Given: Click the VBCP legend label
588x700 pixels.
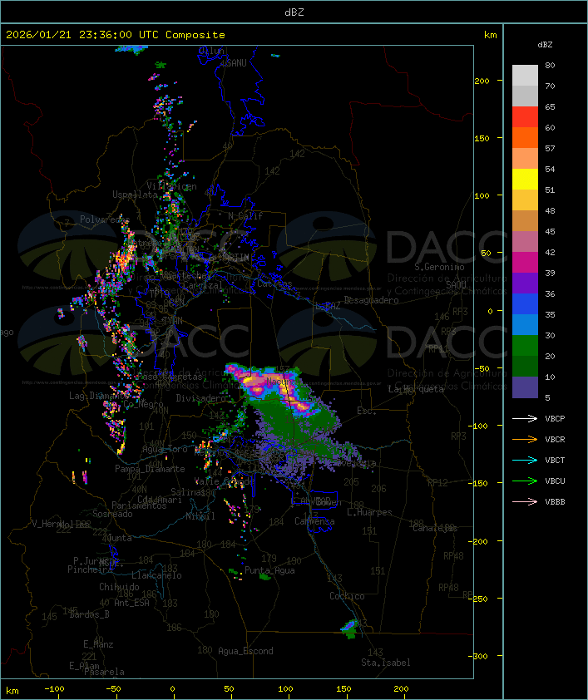Looking at the screenshot, I should [555, 419].
